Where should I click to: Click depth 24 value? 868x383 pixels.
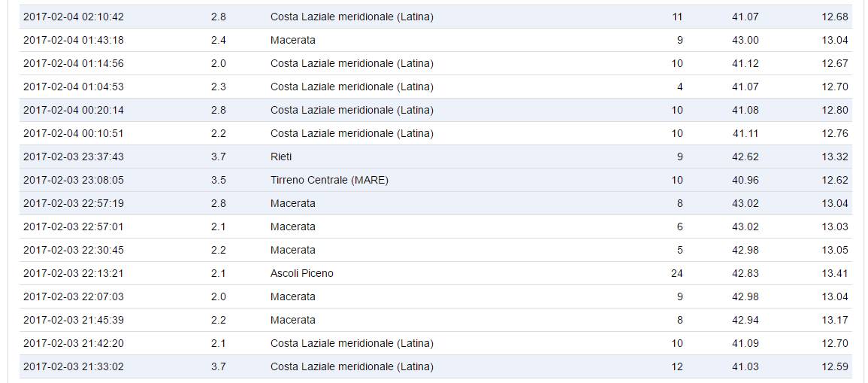point(676,273)
